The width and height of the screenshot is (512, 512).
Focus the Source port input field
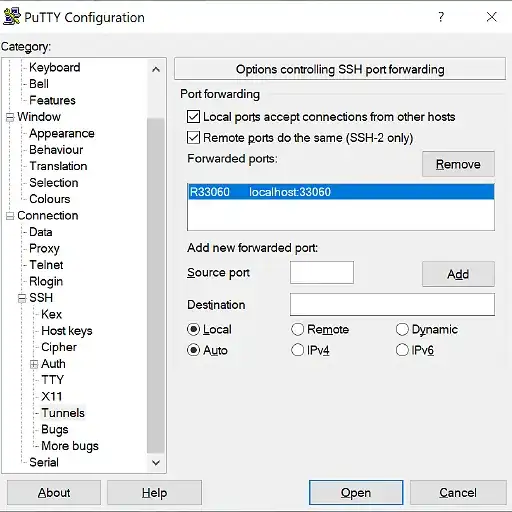[x=322, y=273]
